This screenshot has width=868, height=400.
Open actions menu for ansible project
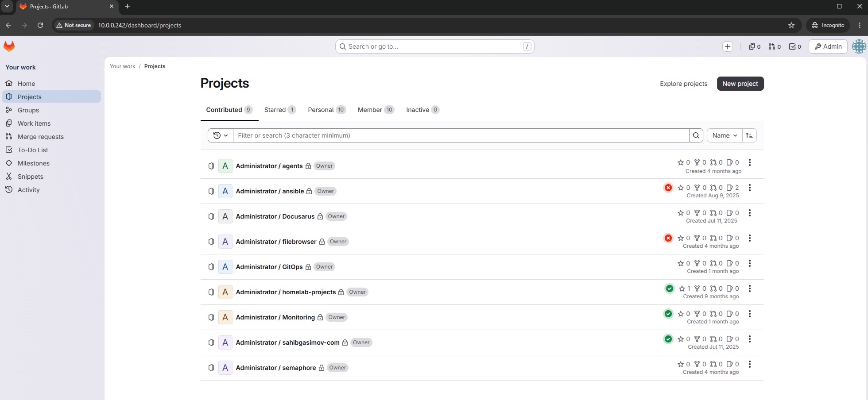point(750,188)
